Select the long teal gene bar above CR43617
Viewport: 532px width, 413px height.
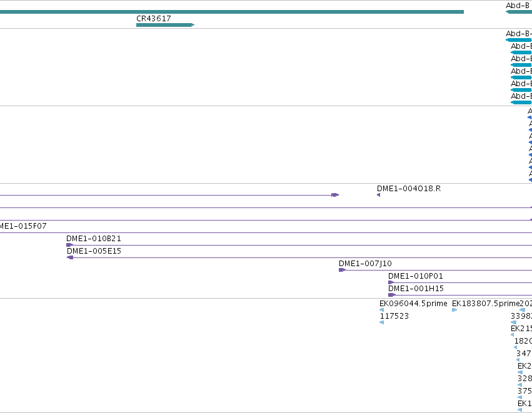pos(232,12)
